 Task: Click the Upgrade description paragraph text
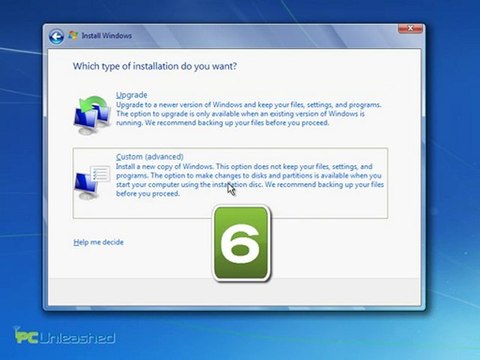tap(248, 114)
